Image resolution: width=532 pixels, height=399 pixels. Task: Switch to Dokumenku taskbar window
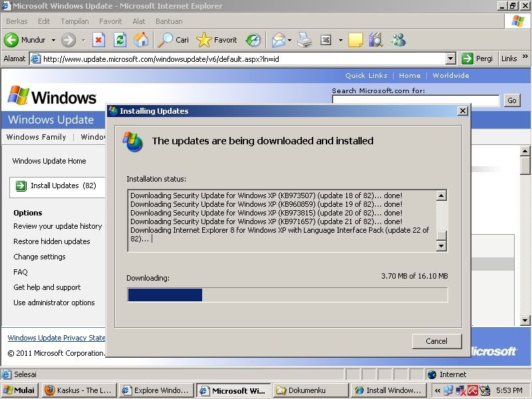(311, 390)
